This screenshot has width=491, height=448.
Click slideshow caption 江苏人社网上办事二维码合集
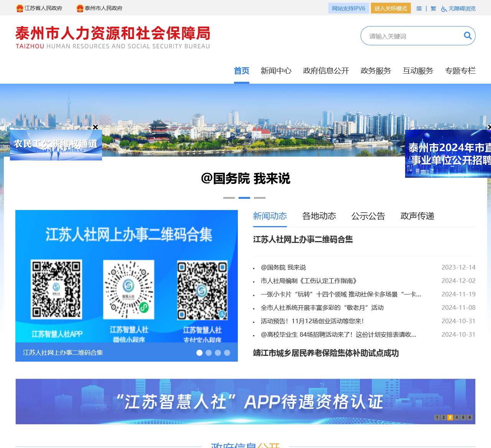(x=63, y=352)
